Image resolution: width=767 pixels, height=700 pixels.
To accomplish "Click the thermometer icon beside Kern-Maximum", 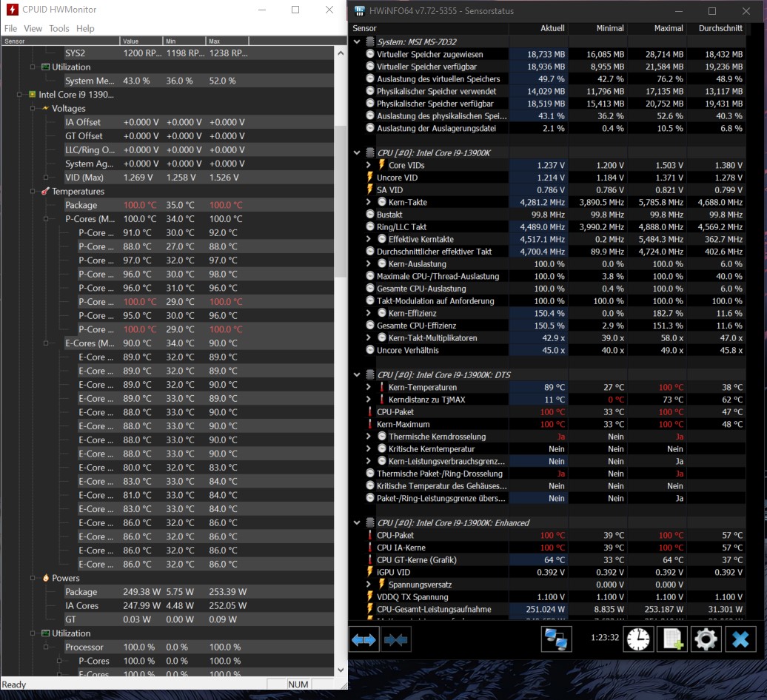I will [x=370, y=424].
